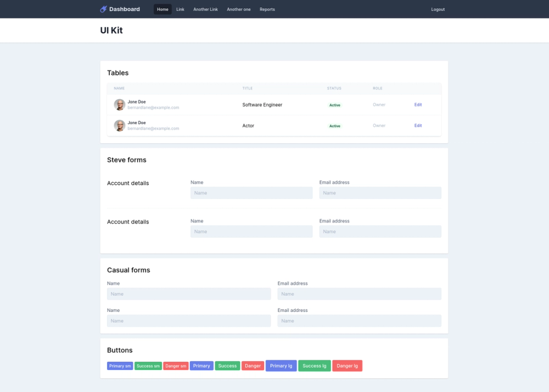This screenshot has height=392, width=549.
Task: Focus Name field in second Account details
Action: point(251,231)
